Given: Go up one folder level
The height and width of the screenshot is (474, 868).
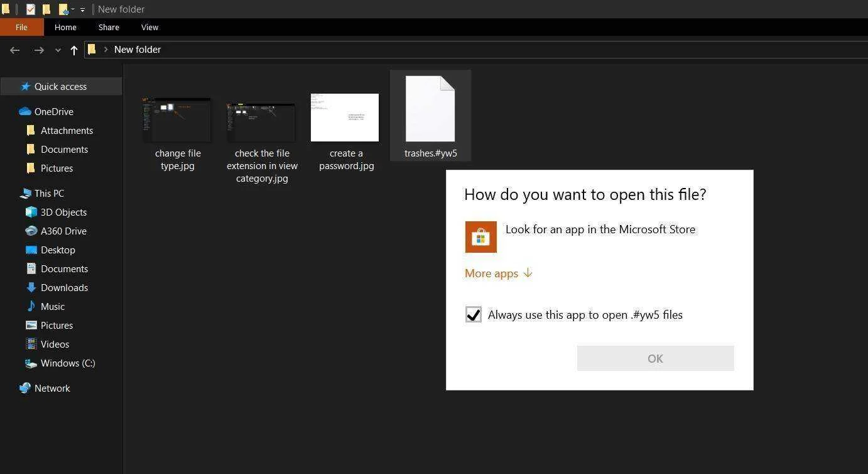Looking at the screenshot, I should coord(74,50).
